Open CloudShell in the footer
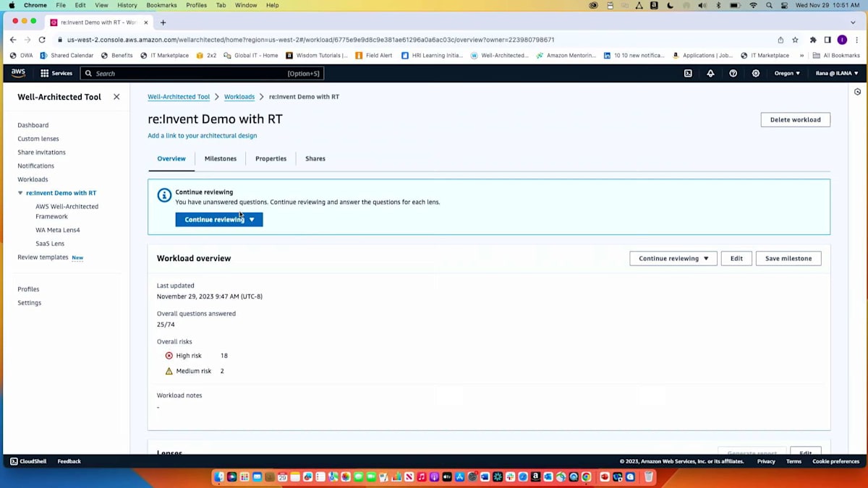The image size is (868, 488). coord(28,461)
